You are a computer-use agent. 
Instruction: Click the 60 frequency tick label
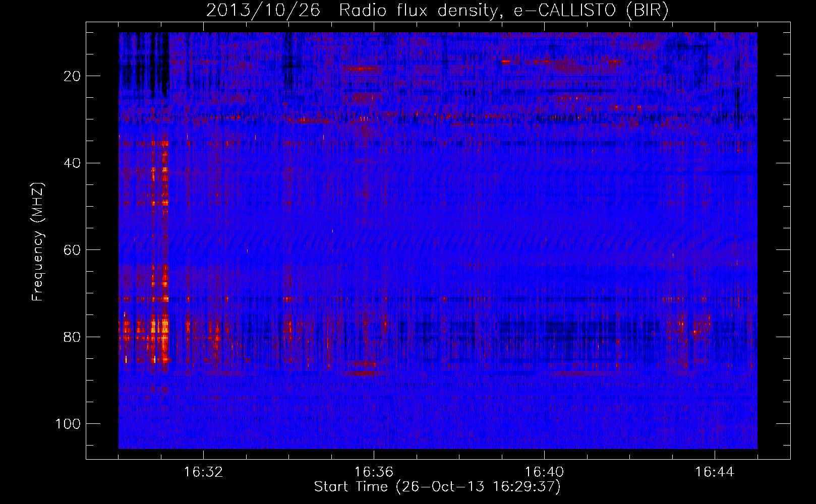pyautogui.click(x=73, y=250)
